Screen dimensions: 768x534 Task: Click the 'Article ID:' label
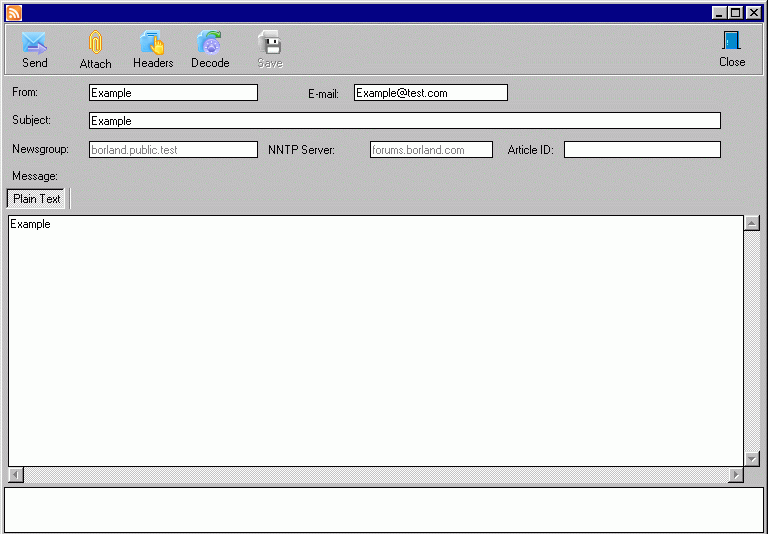530,150
